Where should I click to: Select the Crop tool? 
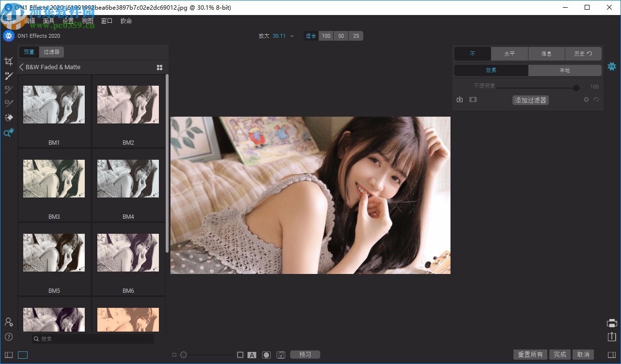point(9,61)
